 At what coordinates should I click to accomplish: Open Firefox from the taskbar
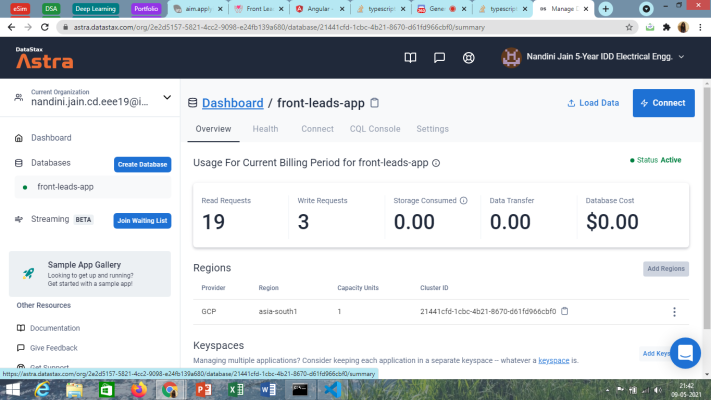click(139, 390)
